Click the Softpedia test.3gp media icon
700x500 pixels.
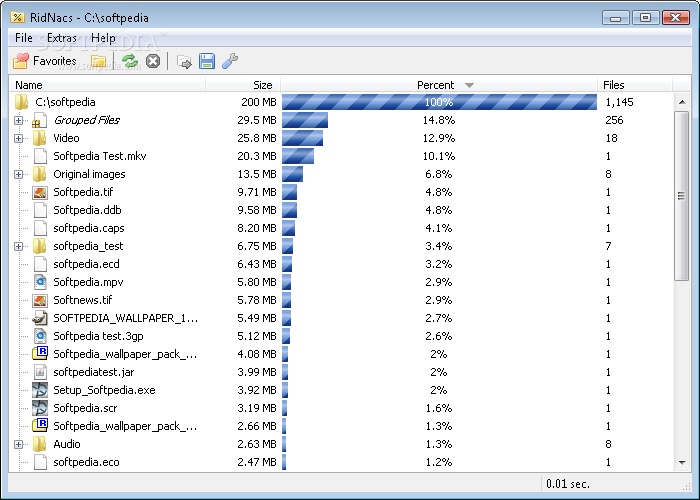pos(40,336)
